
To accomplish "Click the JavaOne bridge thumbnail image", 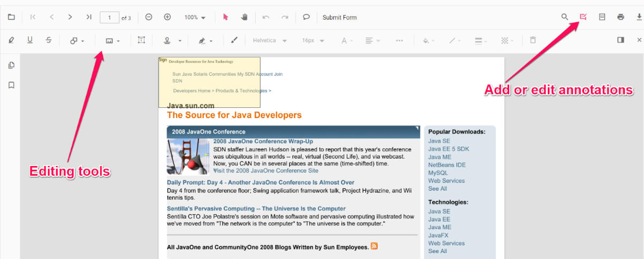I will (188, 156).
